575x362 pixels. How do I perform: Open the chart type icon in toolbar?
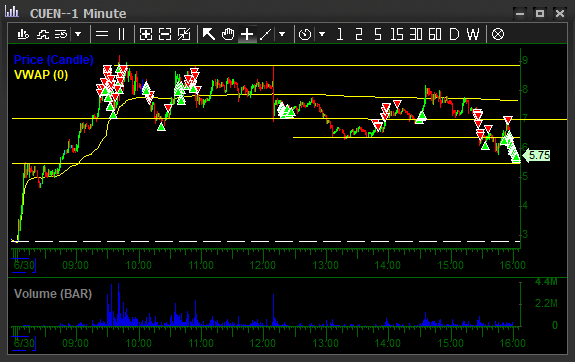23,34
